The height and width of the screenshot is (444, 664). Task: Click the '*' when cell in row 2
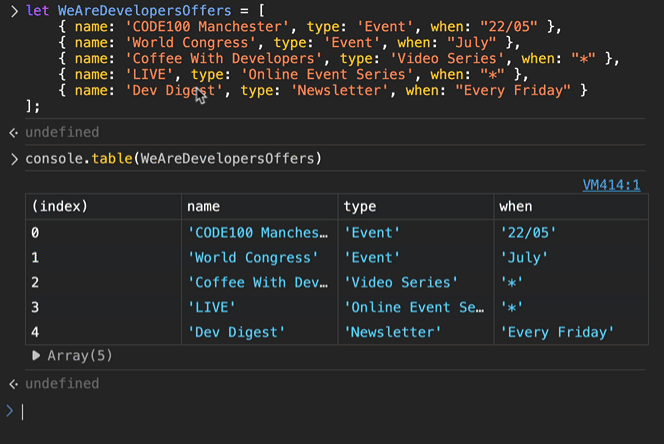[571, 283]
